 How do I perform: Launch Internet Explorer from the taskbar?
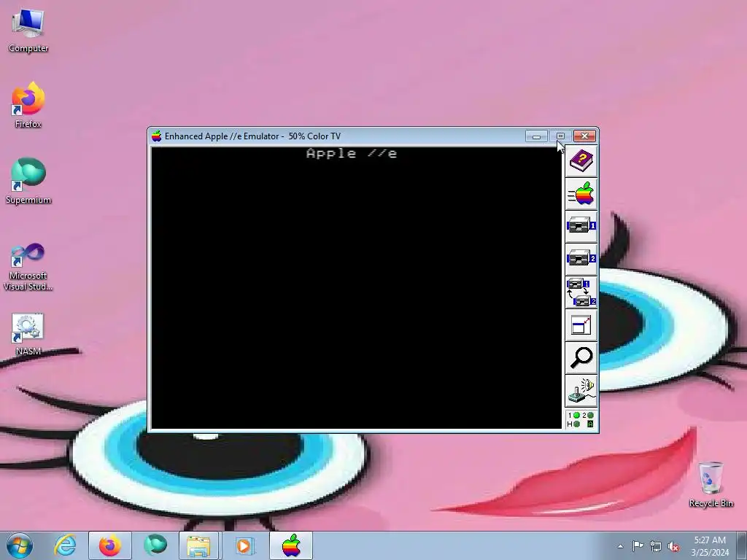point(65,545)
